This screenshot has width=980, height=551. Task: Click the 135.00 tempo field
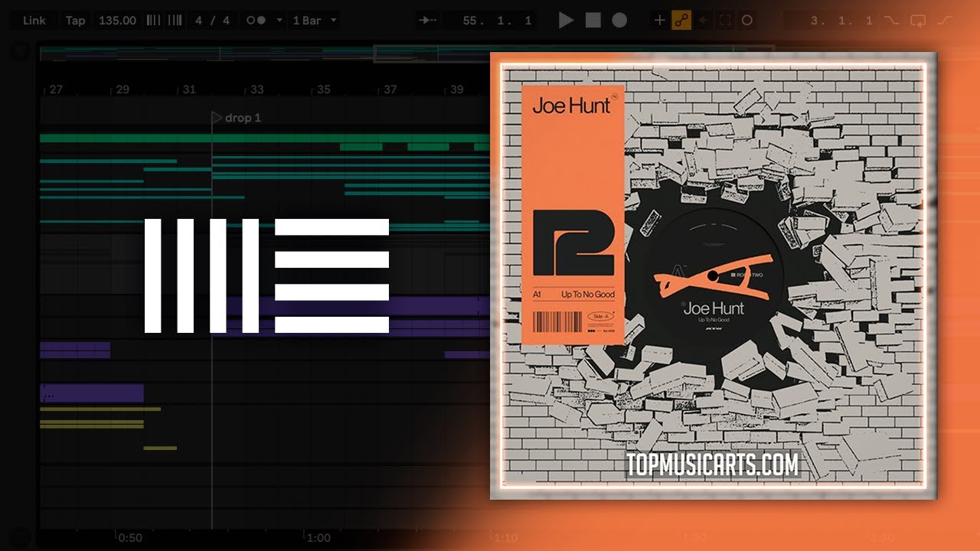(117, 21)
